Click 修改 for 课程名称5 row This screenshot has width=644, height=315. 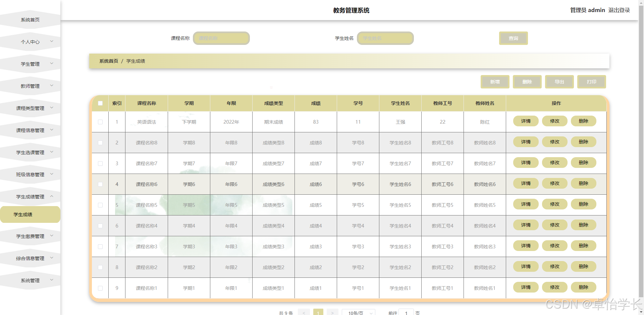pos(554,204)
